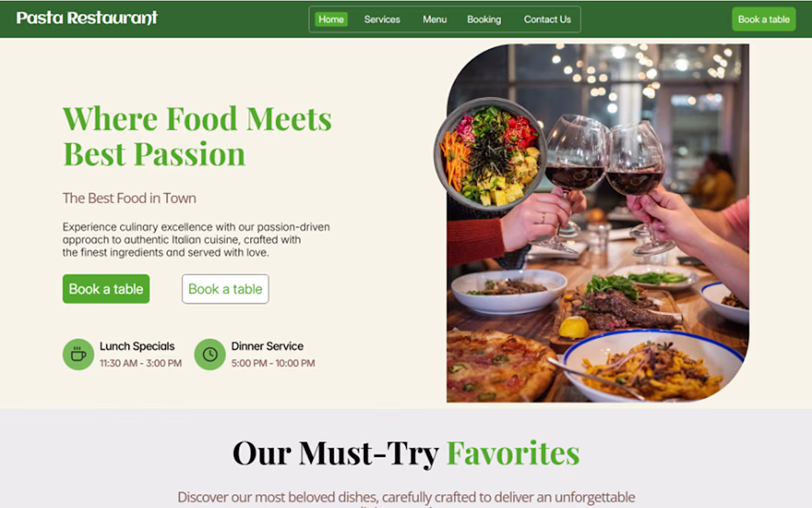Open the Home nav item
The width and height of the screenshot is (812, 508).
[331, 19]
